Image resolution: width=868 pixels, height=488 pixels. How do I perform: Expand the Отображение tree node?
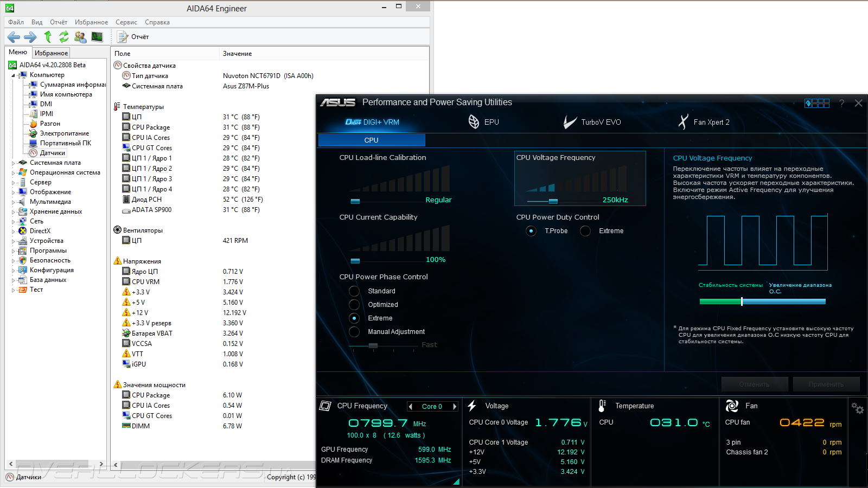point(13,192)
